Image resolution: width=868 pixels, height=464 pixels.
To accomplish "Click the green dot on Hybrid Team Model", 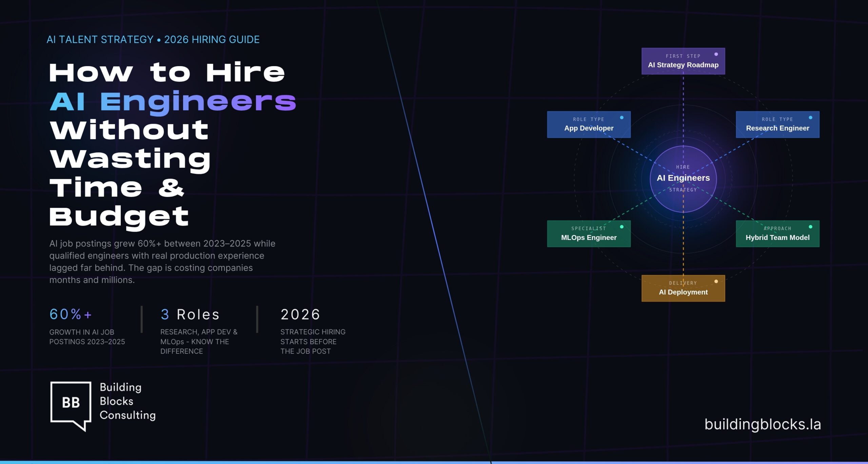I will pyautogui.click(x=811, y=227).
